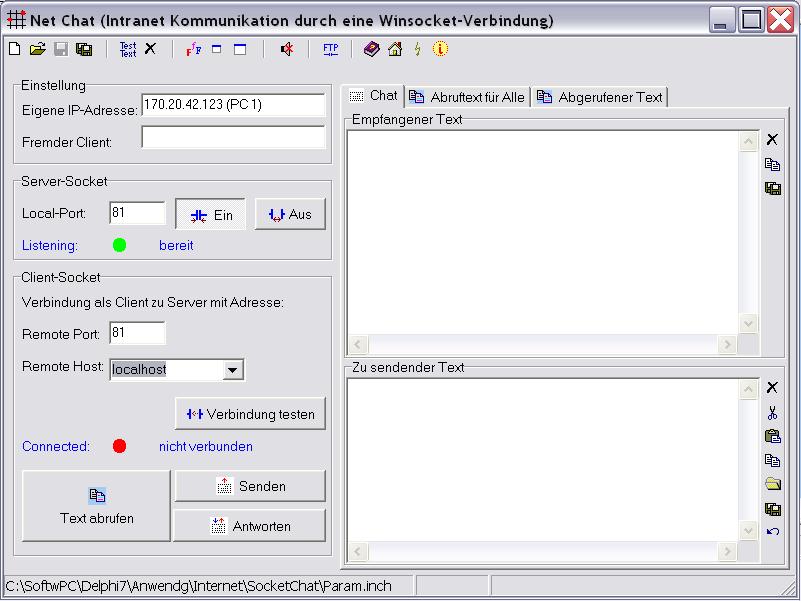Mute sound with the speaker icon
The width and height of the screenshot is (801, 601).
(x=287, y=48)
